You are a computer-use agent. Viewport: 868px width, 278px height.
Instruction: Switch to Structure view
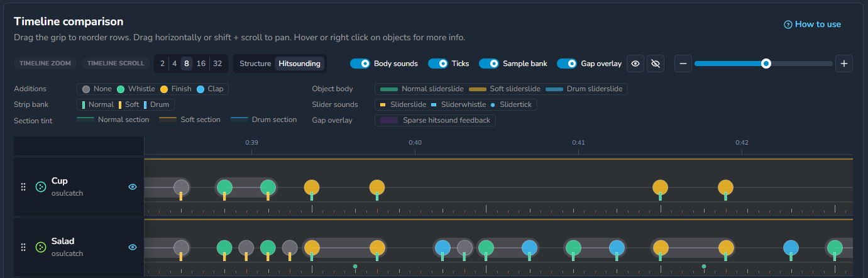pos(255,64)
